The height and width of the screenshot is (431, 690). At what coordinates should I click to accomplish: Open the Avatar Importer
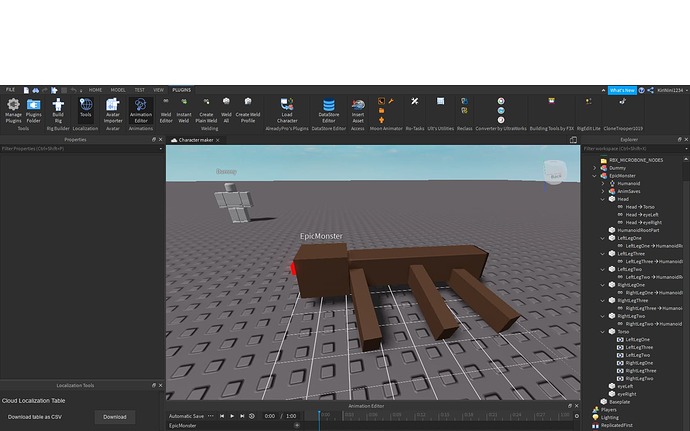[x=113, y=110]
